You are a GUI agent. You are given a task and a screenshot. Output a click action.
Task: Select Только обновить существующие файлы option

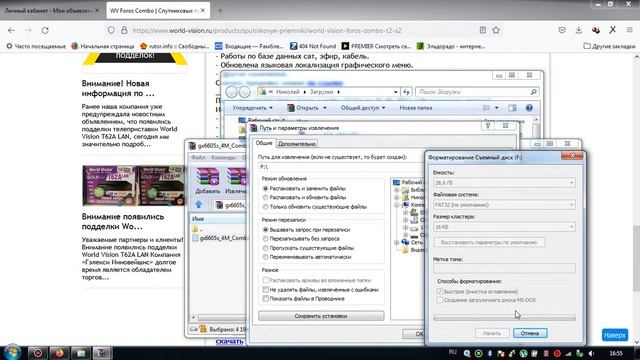[265, 207]
